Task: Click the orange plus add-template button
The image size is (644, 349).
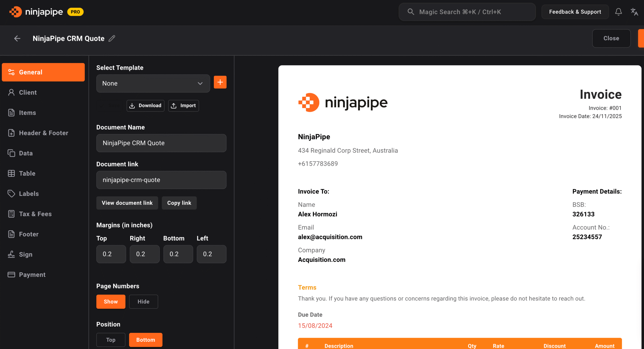Action: coord(220,82)
